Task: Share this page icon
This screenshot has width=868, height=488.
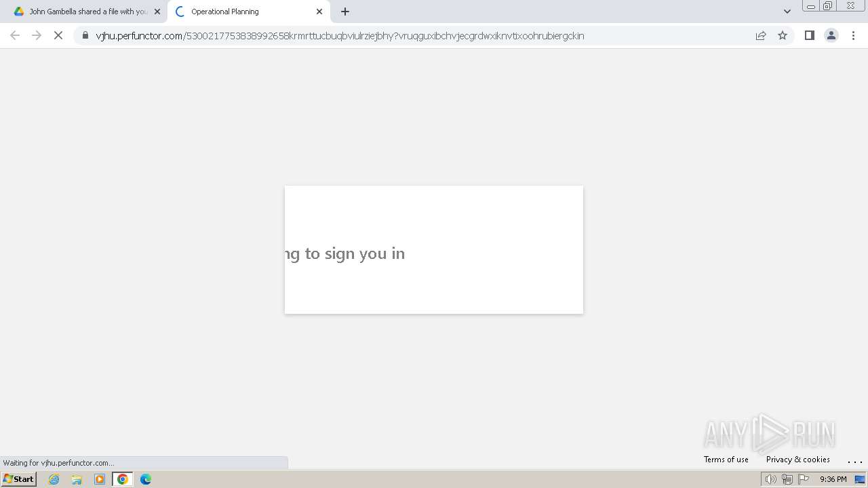Action: [761, 35]
